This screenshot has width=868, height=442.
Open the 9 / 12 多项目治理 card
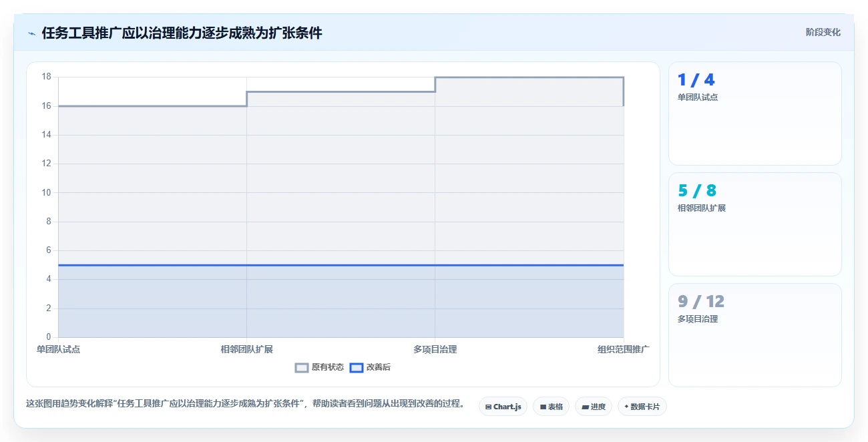point(754,335)
